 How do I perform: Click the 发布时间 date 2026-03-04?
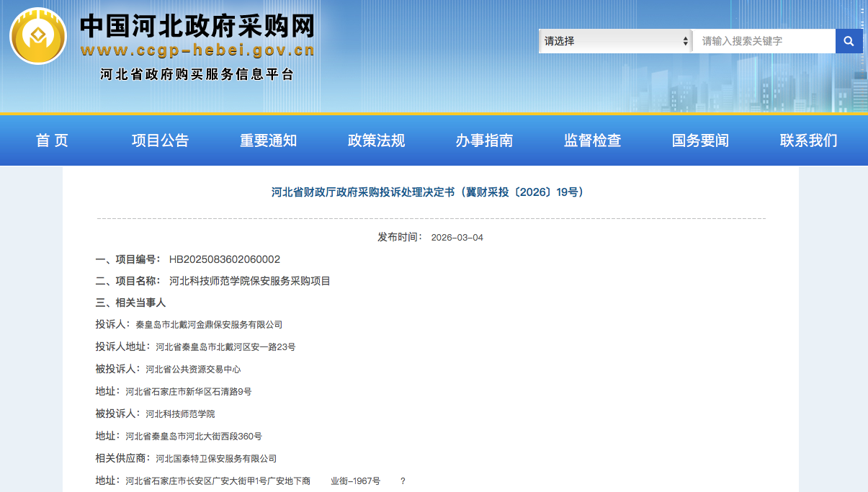point(457,238)
